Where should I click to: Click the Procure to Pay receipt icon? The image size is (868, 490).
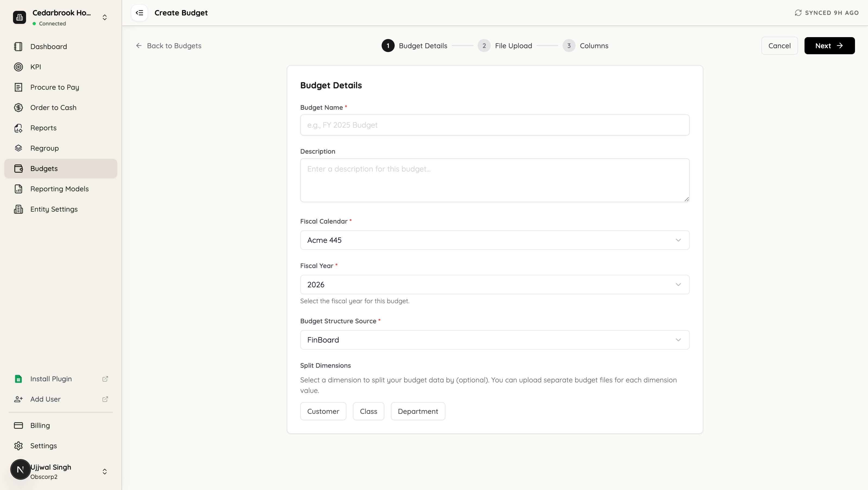(x=18, y=87)
